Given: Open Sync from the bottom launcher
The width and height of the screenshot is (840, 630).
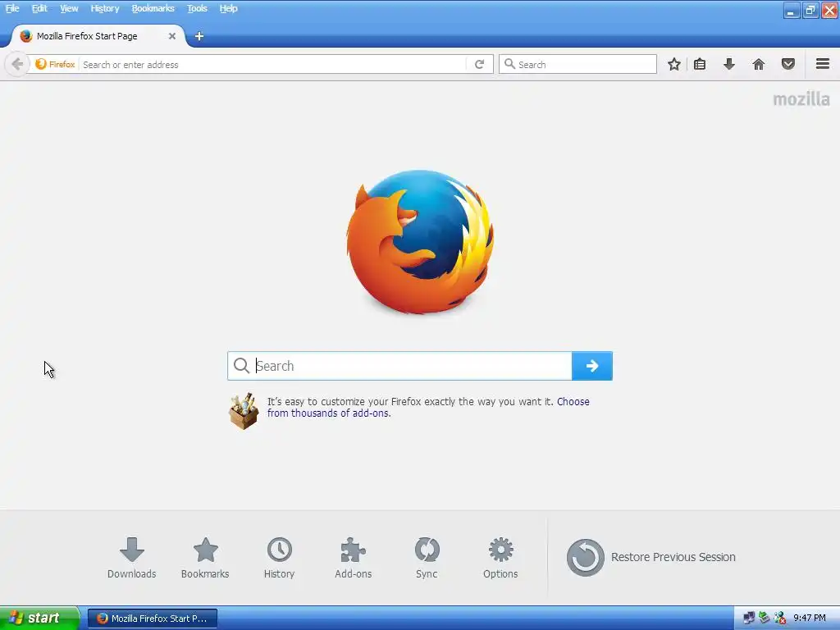Looking at the screenshot, I should (x=427, y=558).
